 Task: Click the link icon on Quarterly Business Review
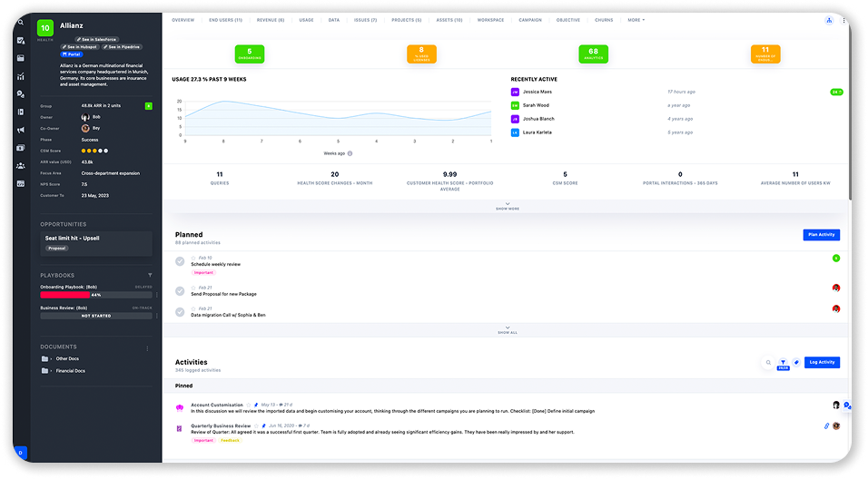click(x=826, y=425)
